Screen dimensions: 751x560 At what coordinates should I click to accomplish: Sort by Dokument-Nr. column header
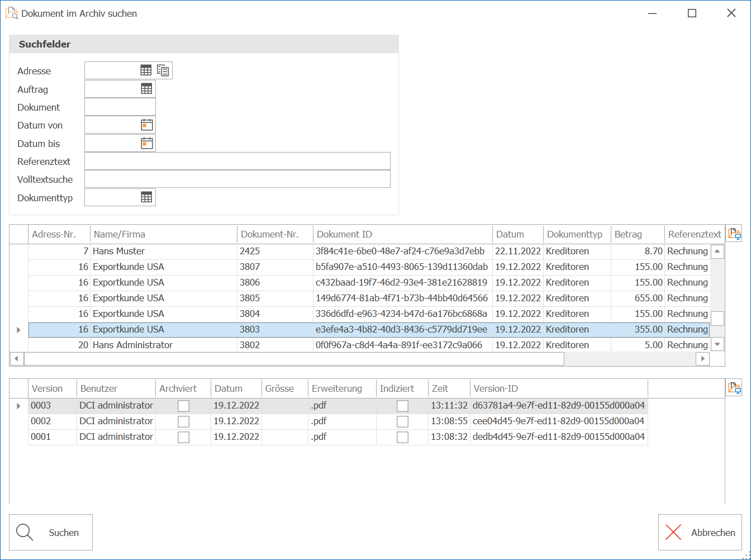click(275, 234)
